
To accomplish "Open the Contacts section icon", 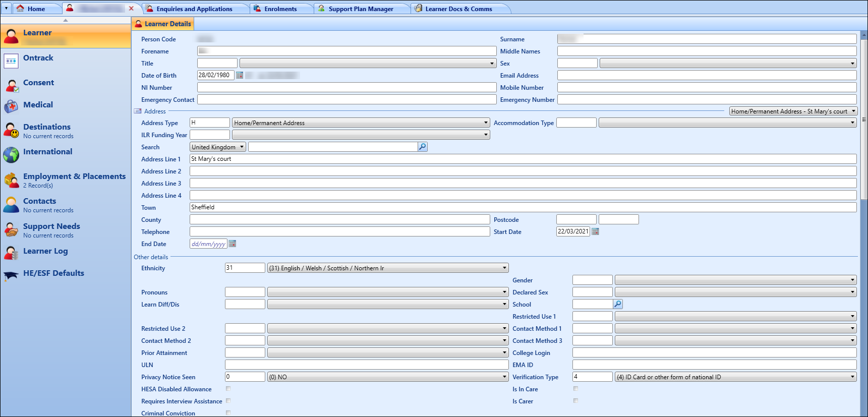I will 11,204.
